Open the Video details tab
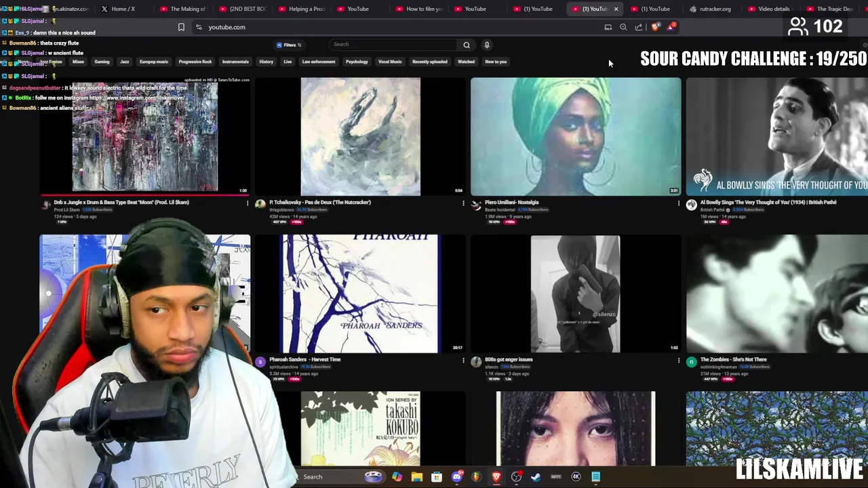868x488 pixels. tap(770, 9)
